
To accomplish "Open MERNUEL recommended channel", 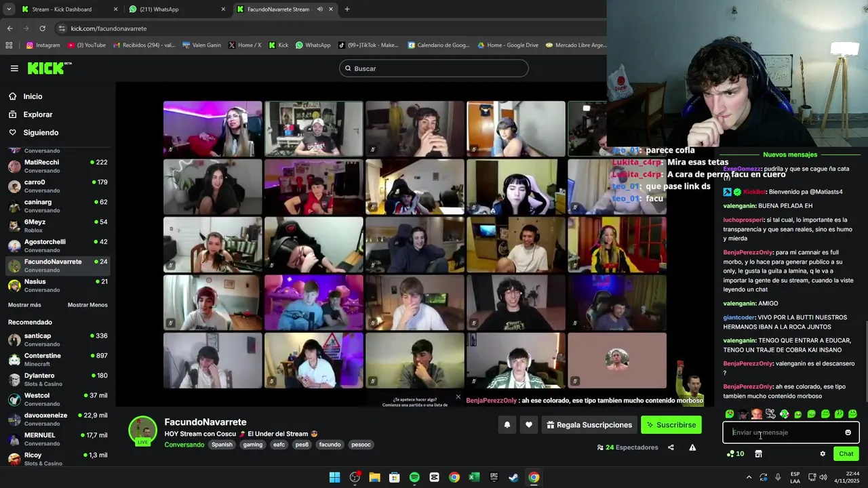I will tap(58, 439).
